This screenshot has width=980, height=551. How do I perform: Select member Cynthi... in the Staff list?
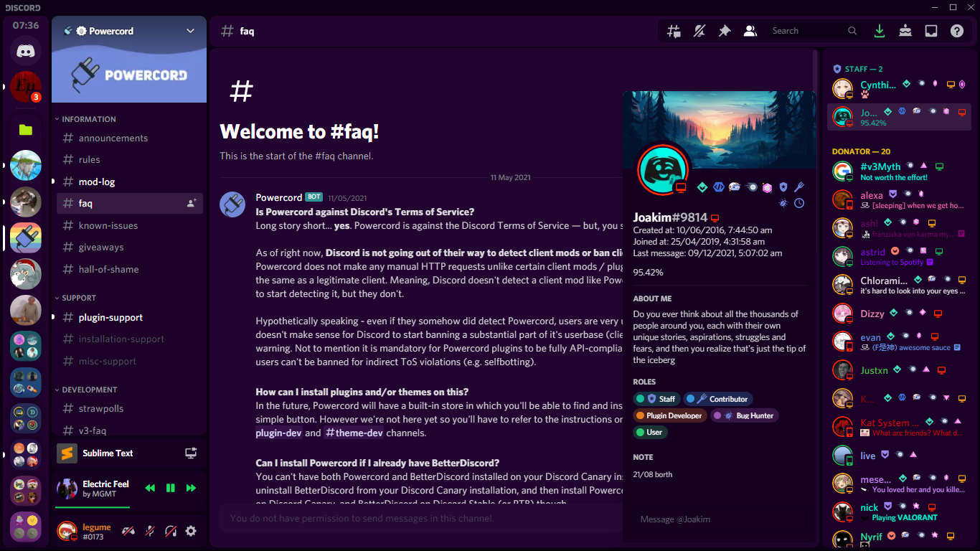[899, 89]
